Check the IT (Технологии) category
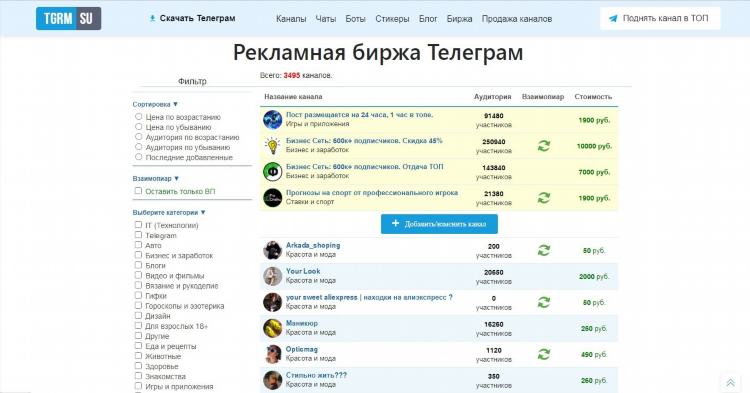The image size is (750, 393). [x=138, y=225]
